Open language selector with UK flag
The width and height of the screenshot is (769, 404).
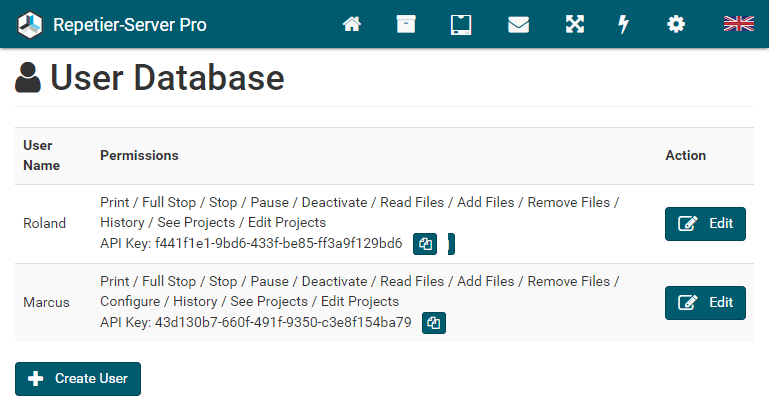[738, 24]
